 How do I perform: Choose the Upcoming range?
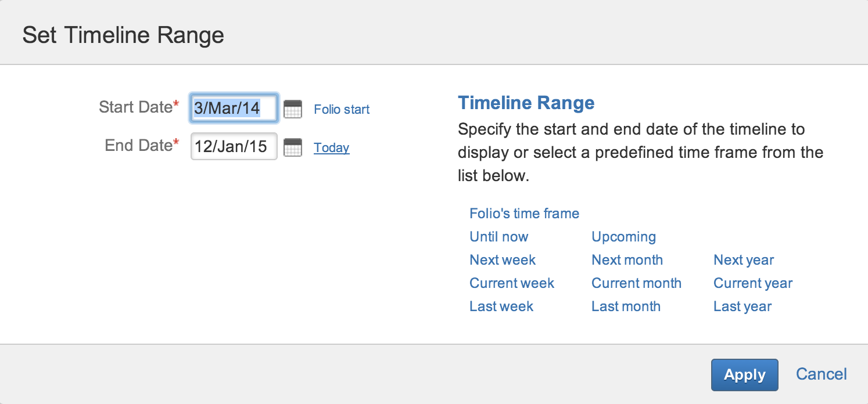[623, 237]
